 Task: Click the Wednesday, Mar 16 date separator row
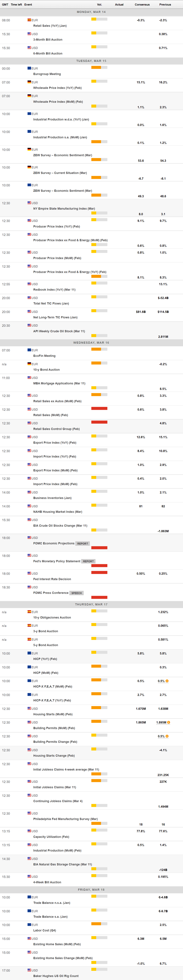click(91, 342)
